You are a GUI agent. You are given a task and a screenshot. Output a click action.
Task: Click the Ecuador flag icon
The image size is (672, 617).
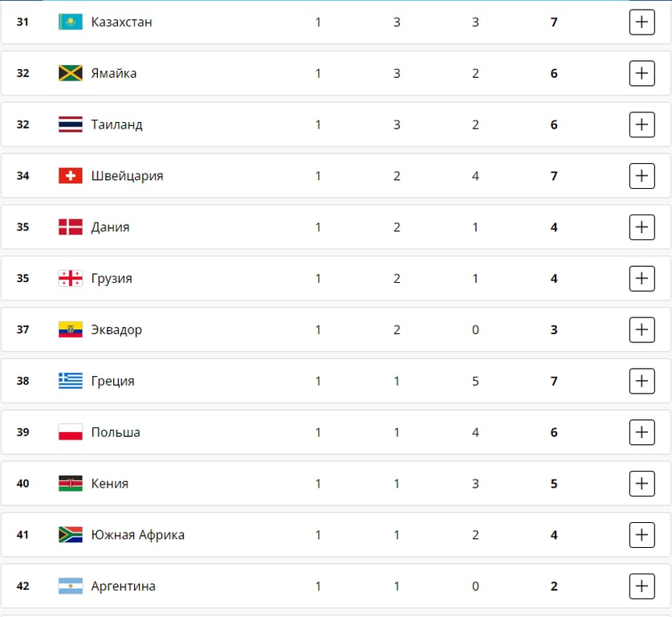click(71, 329)
